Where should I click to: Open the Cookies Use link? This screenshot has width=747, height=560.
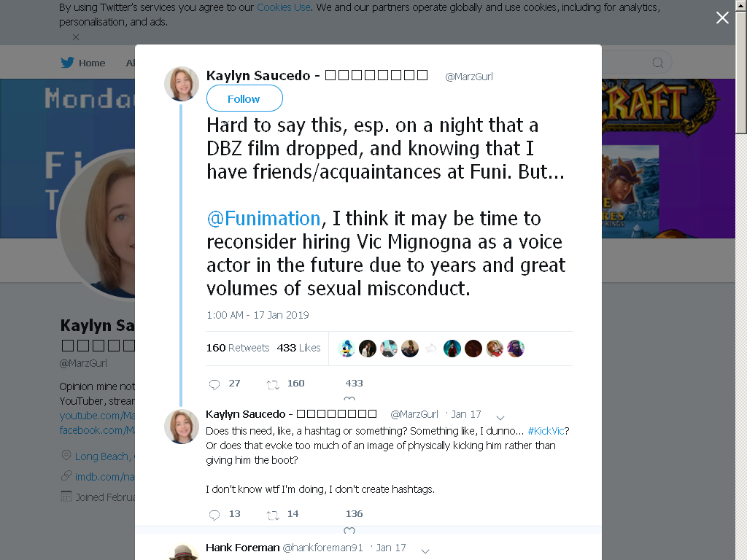click(x=284, y=7)
